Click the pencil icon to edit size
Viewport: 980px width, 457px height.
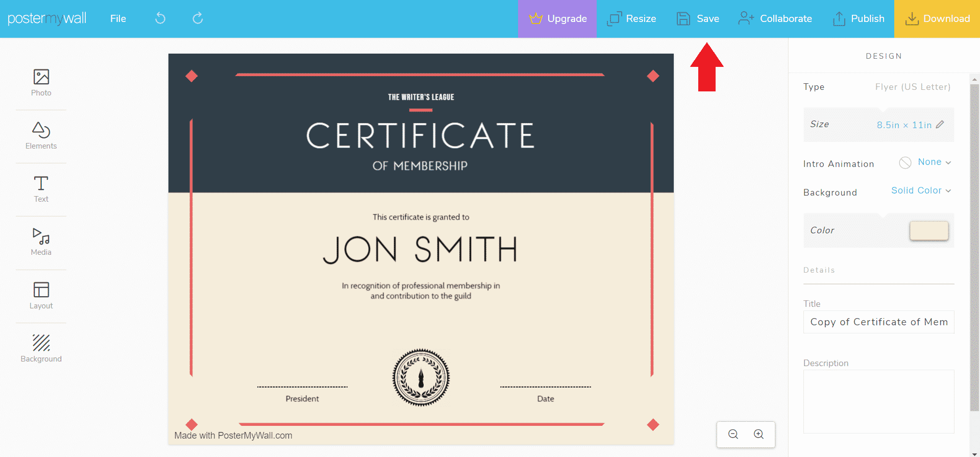point(940,124)
